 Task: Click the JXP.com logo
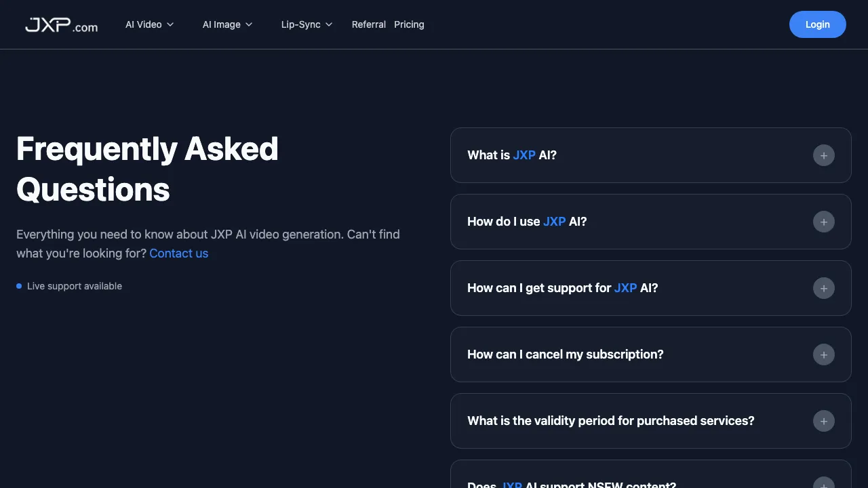[61, 25]
